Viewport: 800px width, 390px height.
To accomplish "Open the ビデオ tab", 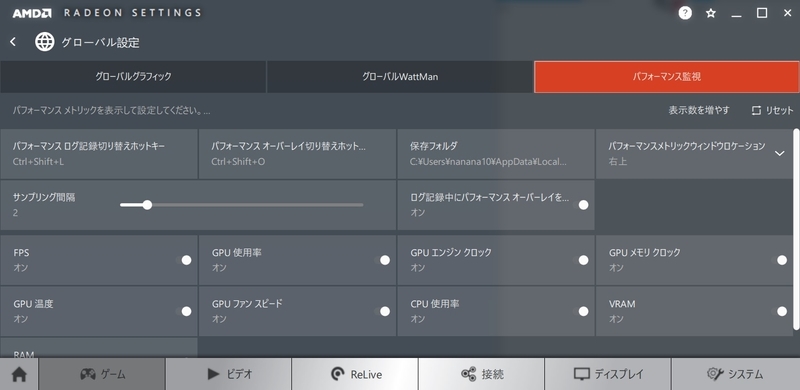I will (x=229, y=374).
